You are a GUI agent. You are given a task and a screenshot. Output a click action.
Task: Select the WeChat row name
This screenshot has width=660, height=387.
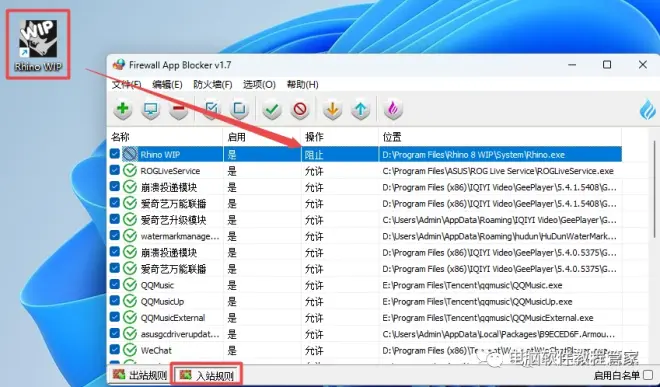pyautogui.click(x=156, y=350)
